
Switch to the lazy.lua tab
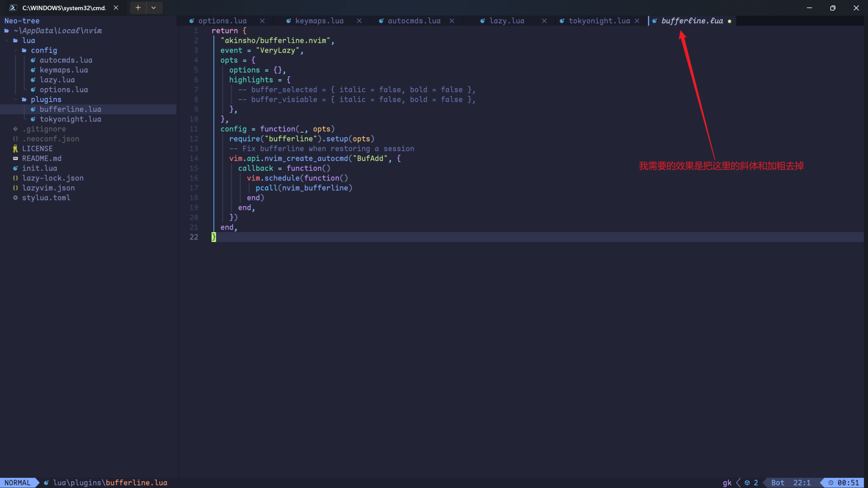click(x=506, y=21)
